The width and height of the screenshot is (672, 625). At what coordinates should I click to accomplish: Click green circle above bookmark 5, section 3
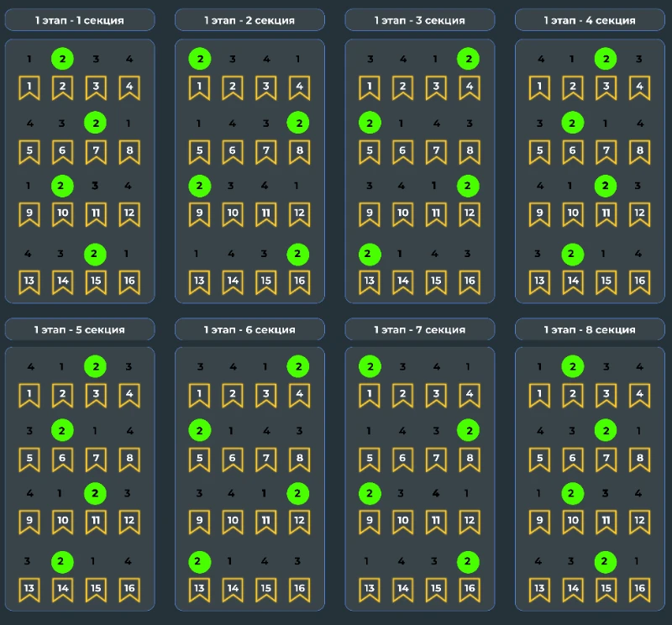click(x=370, y=123)
